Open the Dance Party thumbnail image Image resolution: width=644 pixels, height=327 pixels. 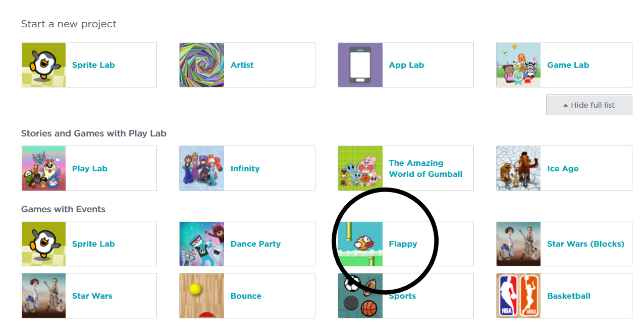pos(201,244)
